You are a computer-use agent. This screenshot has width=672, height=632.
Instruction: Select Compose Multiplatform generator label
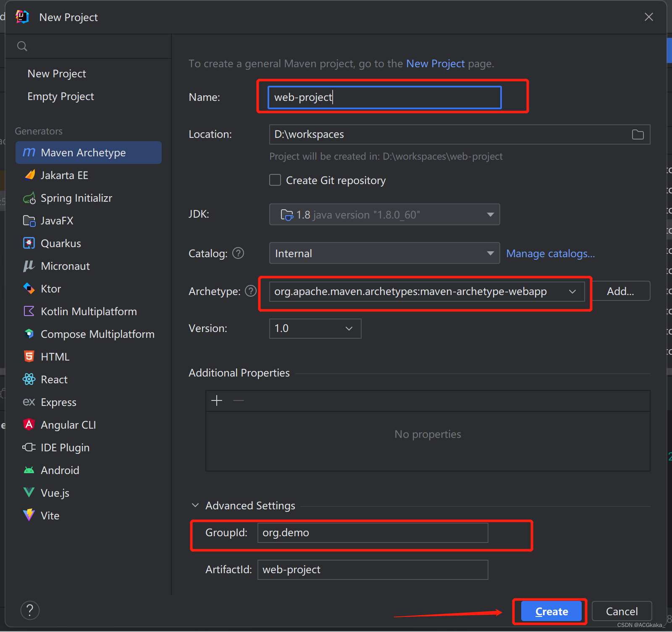(97, 334)
